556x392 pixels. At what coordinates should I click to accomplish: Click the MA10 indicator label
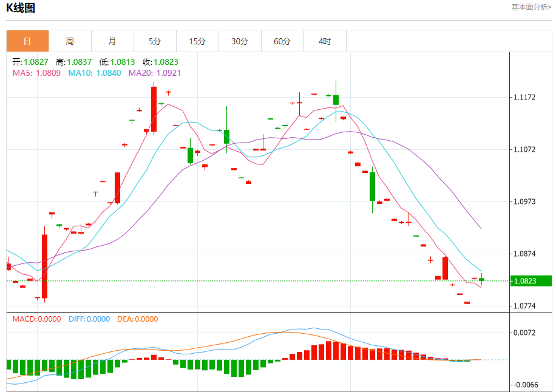coord(95,73)
